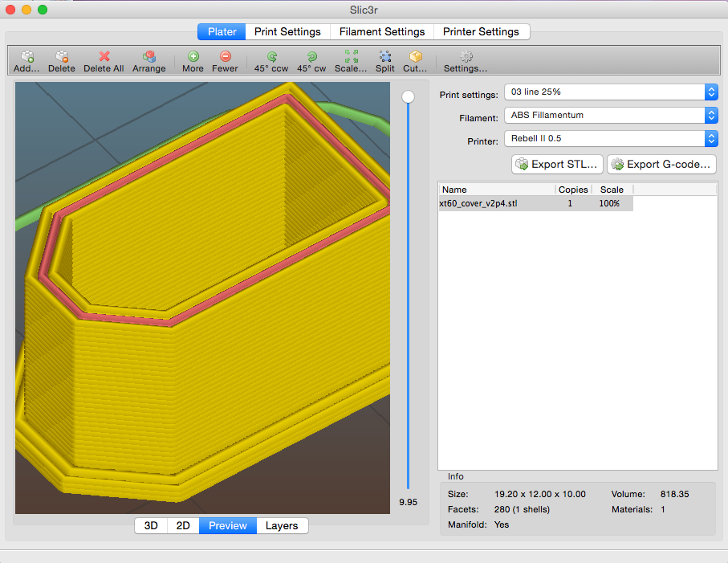Open the Cut tool
The width and height of the screenshot is (728, 563).
tap(415, 57)
